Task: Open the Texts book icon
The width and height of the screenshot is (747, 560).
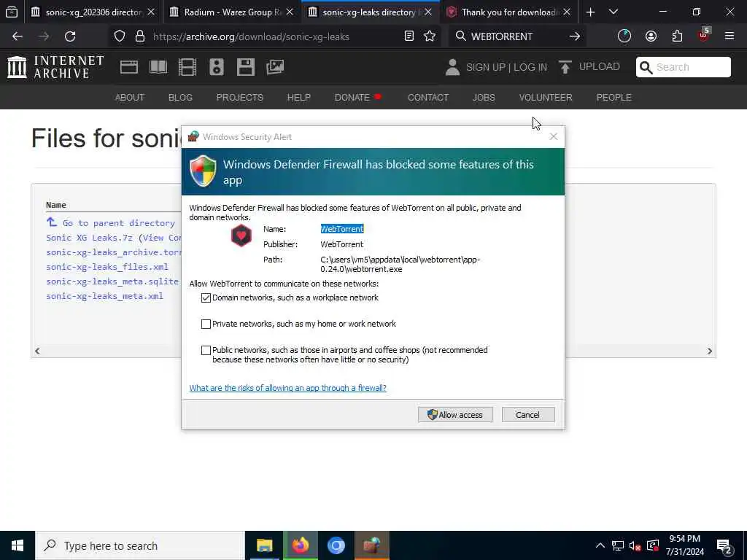Action: (158, 67)
